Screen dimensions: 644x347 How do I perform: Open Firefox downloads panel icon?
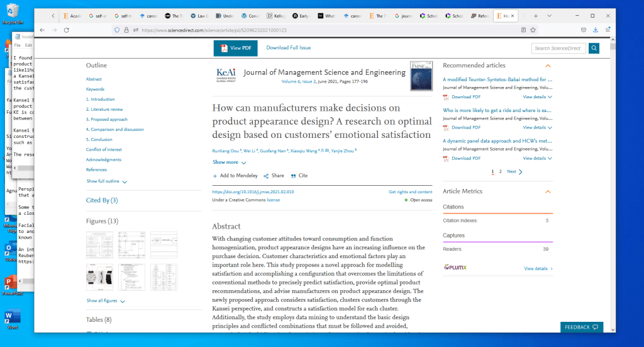[595, 30]
